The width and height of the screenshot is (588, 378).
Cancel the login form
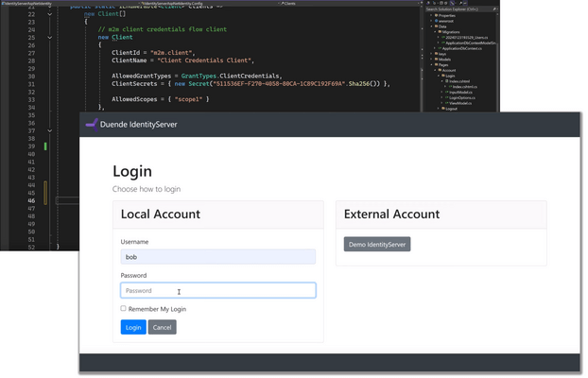162,327
